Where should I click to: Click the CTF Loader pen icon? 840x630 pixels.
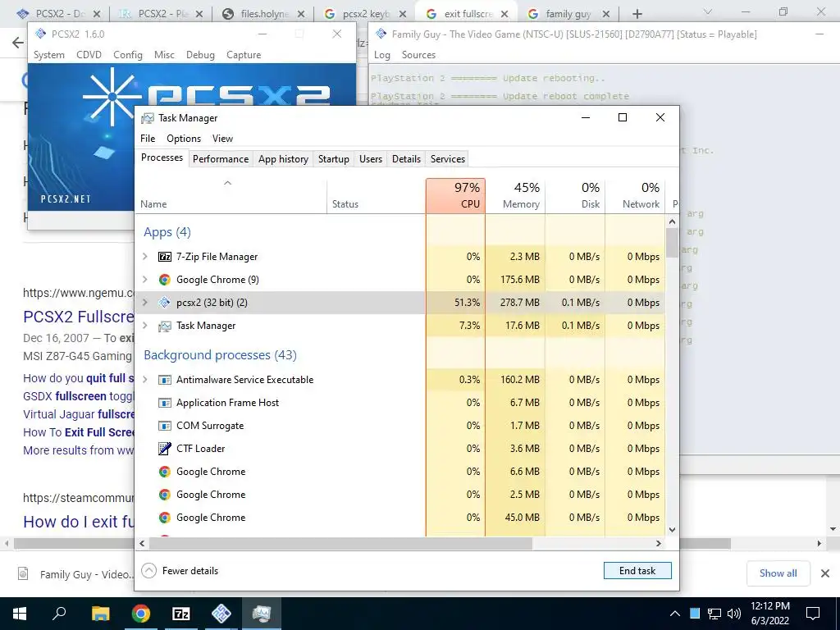[164, 449]
